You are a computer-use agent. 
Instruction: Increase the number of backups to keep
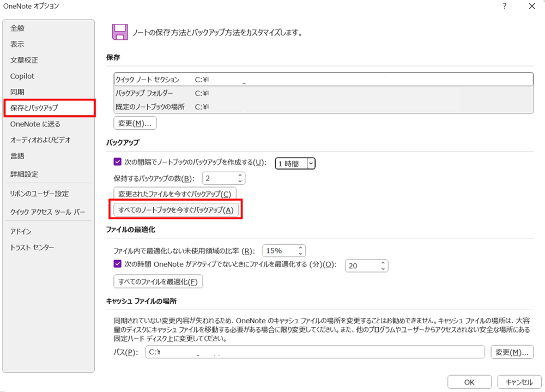(x=240, y=176)
